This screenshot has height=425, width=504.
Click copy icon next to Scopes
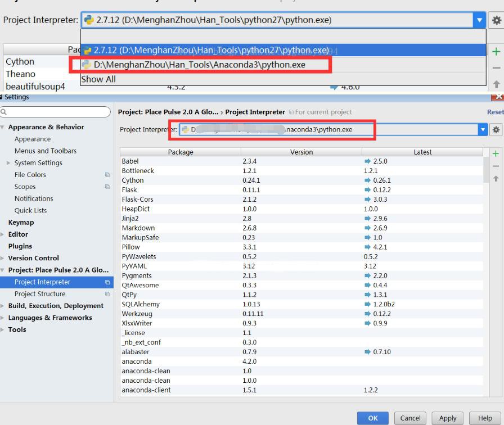107,187
